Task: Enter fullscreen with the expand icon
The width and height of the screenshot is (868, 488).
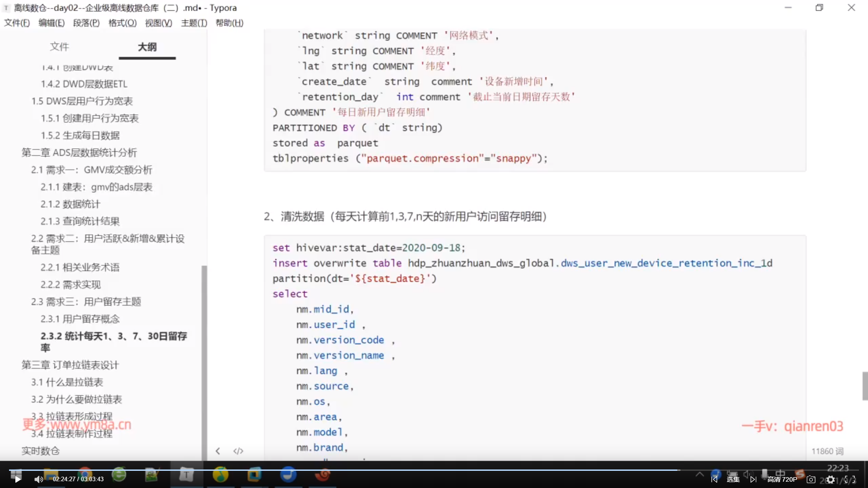Action: [850, 479]
